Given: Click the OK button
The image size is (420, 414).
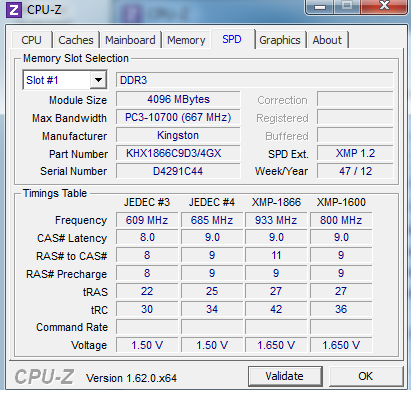Looking at the screenshot, I should 365,376.
